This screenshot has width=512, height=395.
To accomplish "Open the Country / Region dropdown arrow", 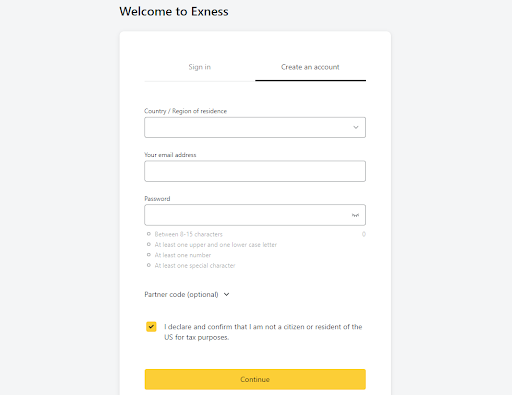I will (x=356, y=127).
